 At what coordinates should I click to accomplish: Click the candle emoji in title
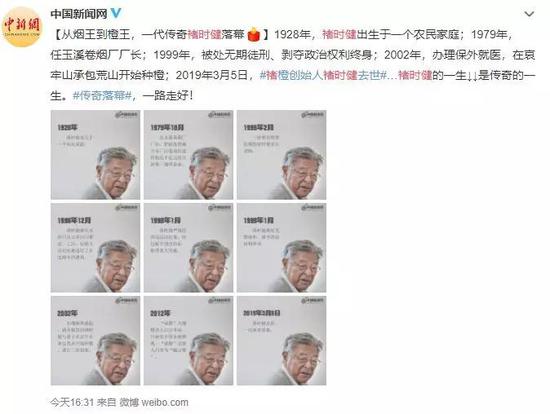pyautogui.click(x=254, y=35)
